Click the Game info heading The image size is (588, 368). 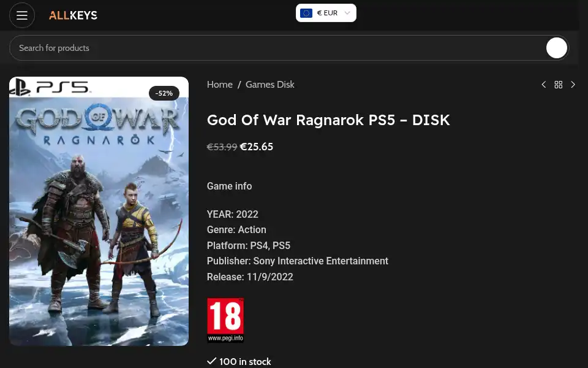click(230, 186)
